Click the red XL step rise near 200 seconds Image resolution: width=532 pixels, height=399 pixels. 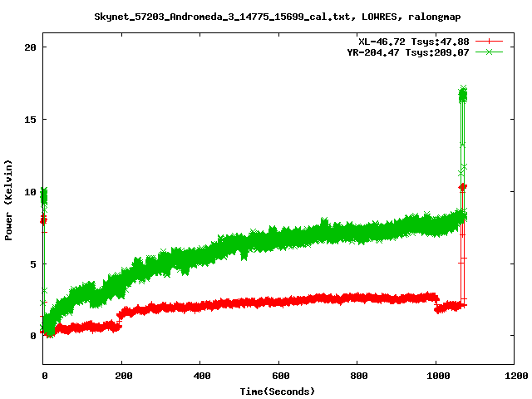pyautogui.click(x=120, y=319)
